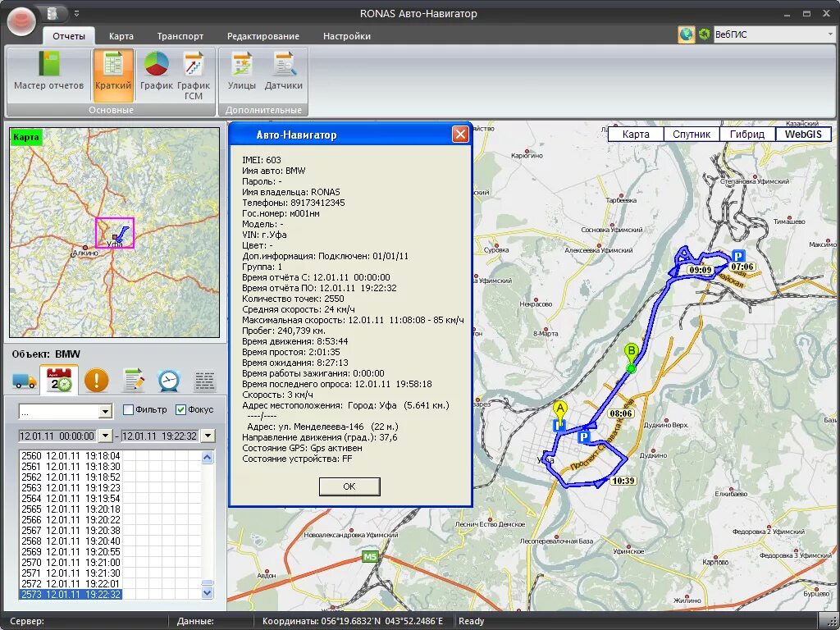Select the Карта map type button
This screenshot has width=840, height=630.
point(636,134)
